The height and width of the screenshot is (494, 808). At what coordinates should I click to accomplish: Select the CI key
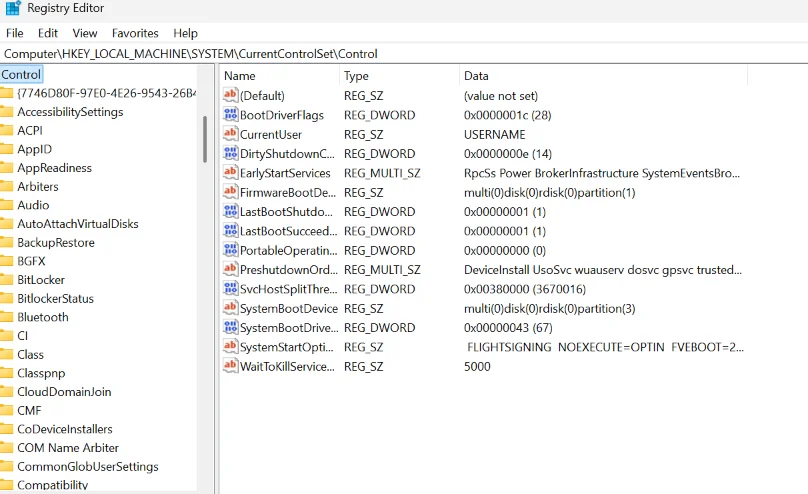23,336
